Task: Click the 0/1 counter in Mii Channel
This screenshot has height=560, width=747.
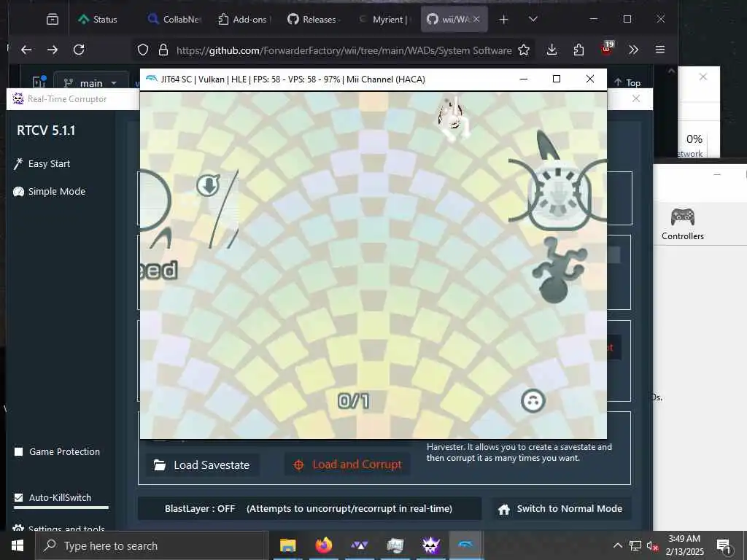Action: pos(353,401)
